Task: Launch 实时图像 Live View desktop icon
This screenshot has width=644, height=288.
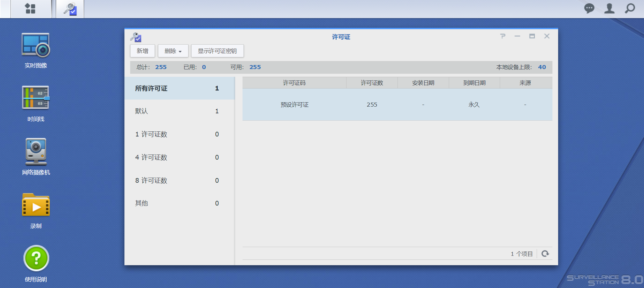Action: point(36,51)
